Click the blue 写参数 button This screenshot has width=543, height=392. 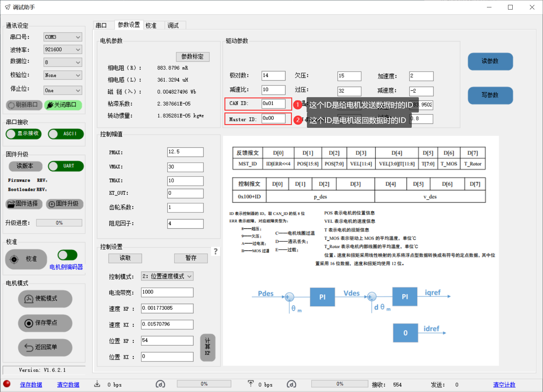pyautogui.click(x=490, y=95)
